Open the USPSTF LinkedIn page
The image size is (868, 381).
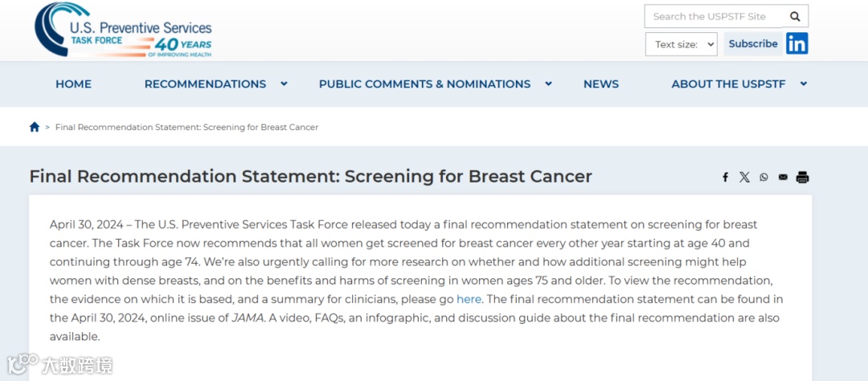point(797,43)
